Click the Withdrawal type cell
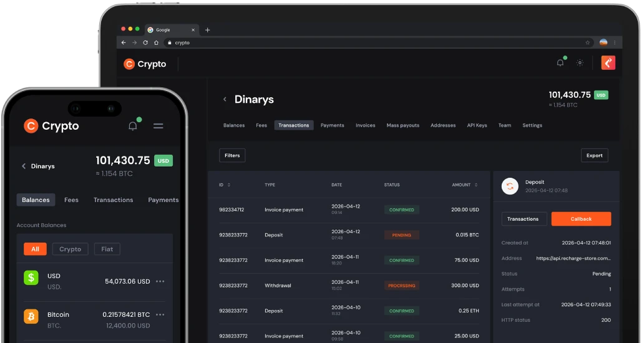This screenshot has height=343, width=644. coord(278,286)
